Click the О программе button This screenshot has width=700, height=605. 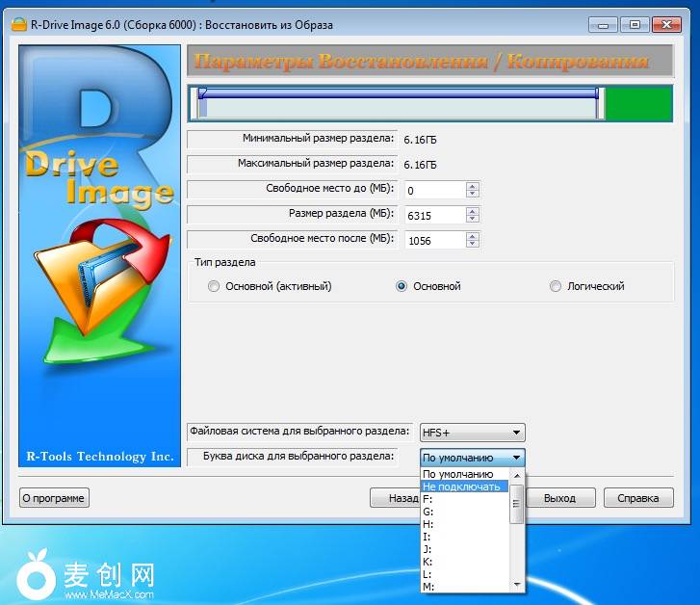(54, 498)
